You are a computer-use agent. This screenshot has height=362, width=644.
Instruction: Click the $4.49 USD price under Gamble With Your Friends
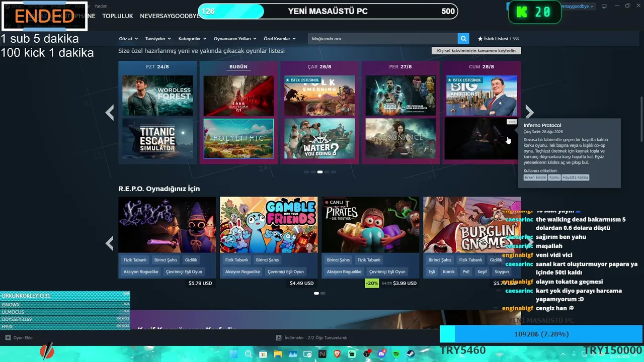coord(301,283)
